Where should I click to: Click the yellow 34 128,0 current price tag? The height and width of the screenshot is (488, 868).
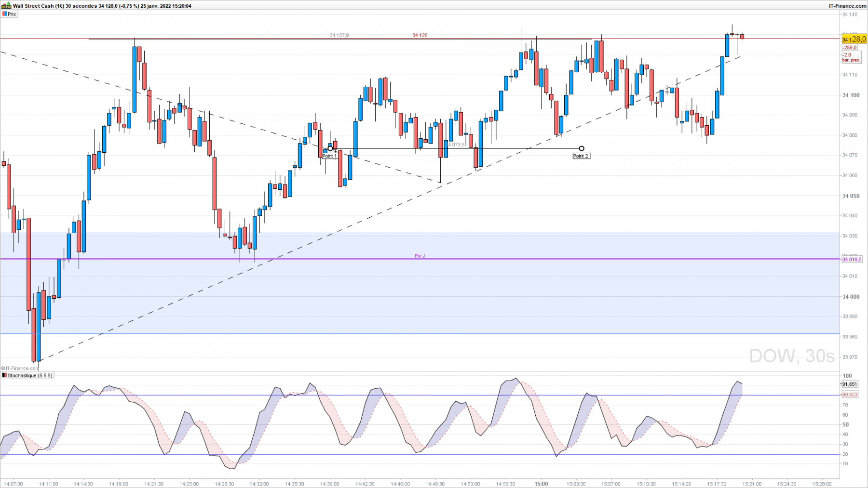tap(854, 39)
